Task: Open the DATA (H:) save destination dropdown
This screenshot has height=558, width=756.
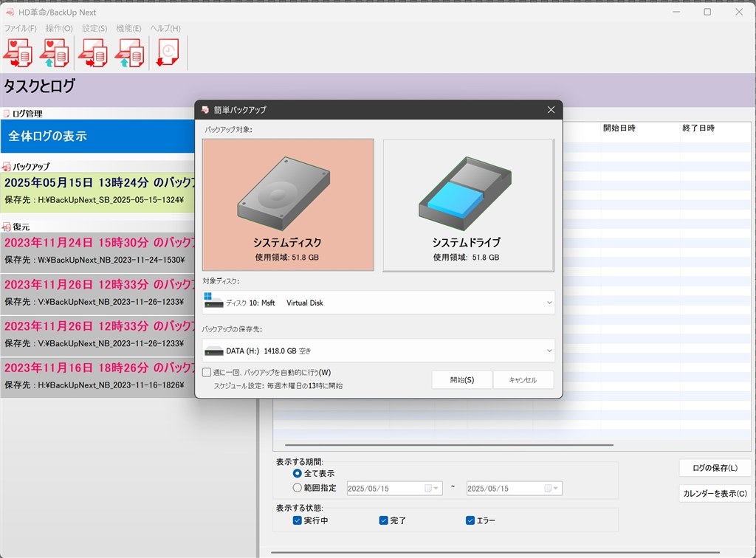Action: (x=378, y=351)
